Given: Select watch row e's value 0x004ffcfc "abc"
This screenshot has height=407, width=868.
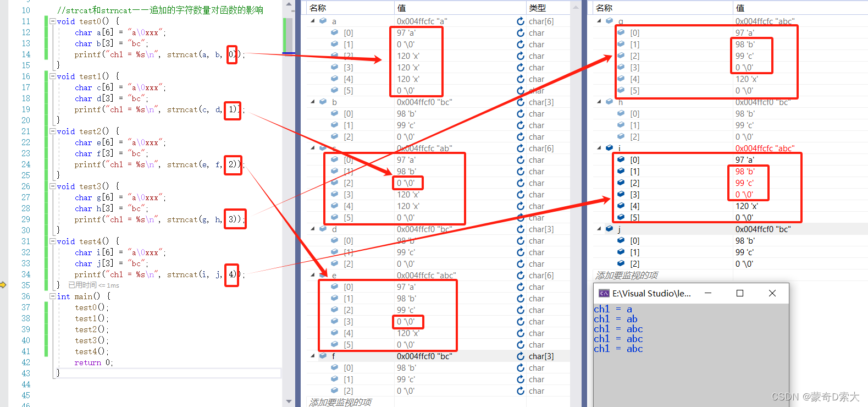Looking at the screenshot, I should (x=426, y=276).
